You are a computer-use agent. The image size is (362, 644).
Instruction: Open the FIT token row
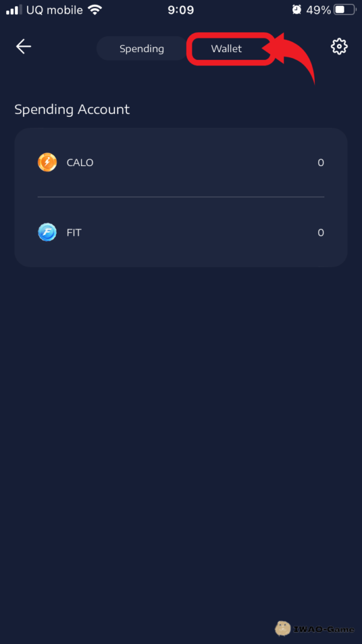[181, 233]
